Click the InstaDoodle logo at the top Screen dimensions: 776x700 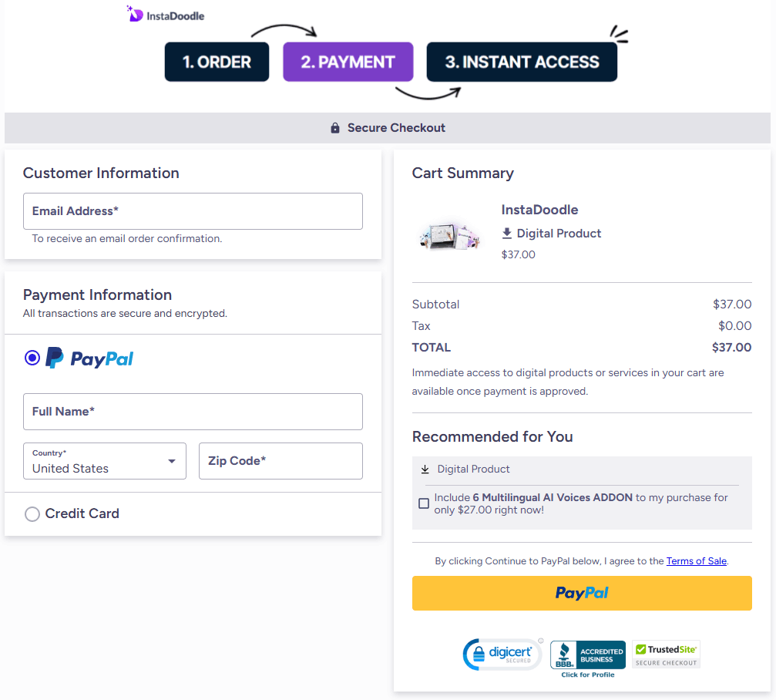pos(164,14)
